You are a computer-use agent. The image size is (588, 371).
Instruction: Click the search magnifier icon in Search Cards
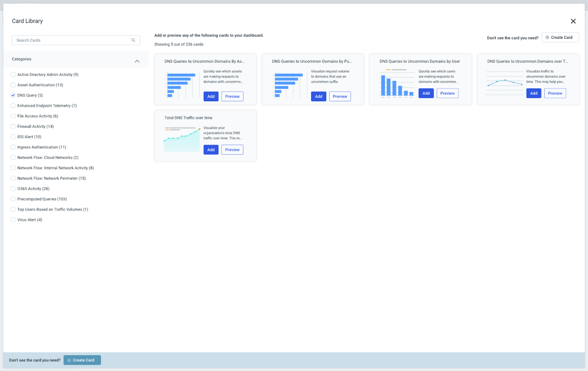(x=133, y=40)
